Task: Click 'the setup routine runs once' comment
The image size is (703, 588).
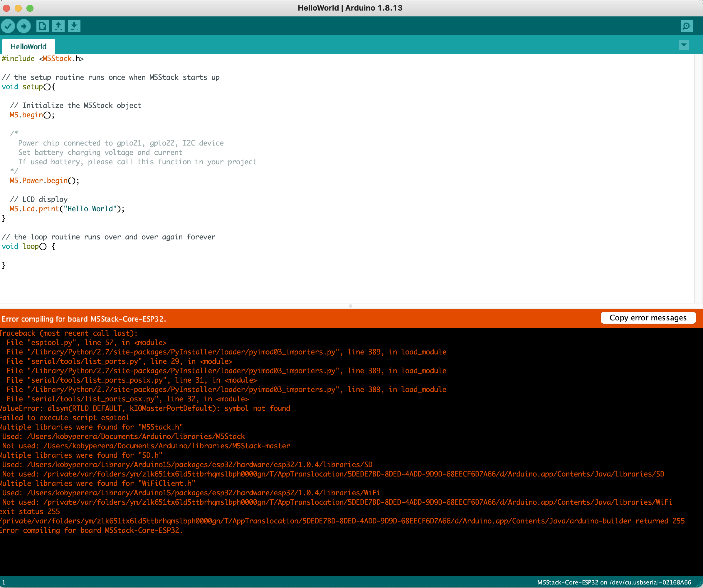Action: 110,77
